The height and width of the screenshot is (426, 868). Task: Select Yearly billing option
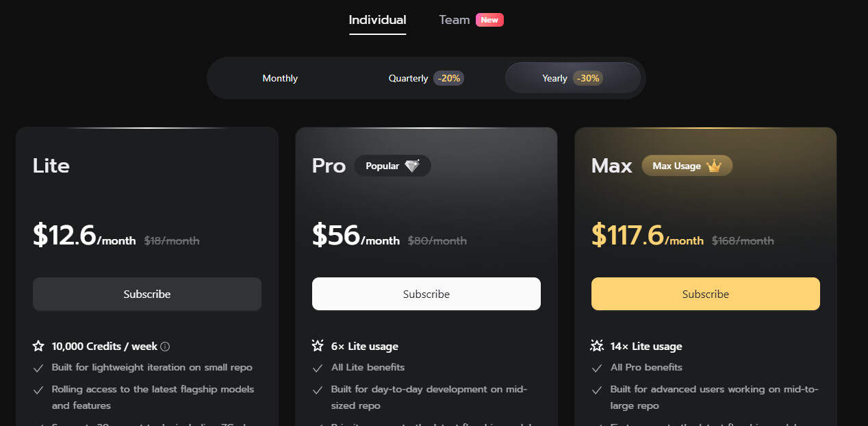click(572, 78)
